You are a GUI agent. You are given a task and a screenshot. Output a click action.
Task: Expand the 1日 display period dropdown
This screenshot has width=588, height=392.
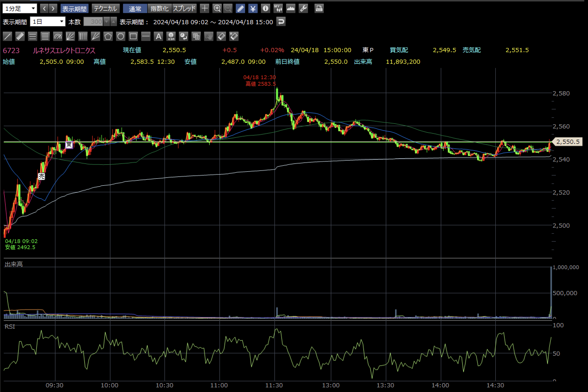[48, 22]
